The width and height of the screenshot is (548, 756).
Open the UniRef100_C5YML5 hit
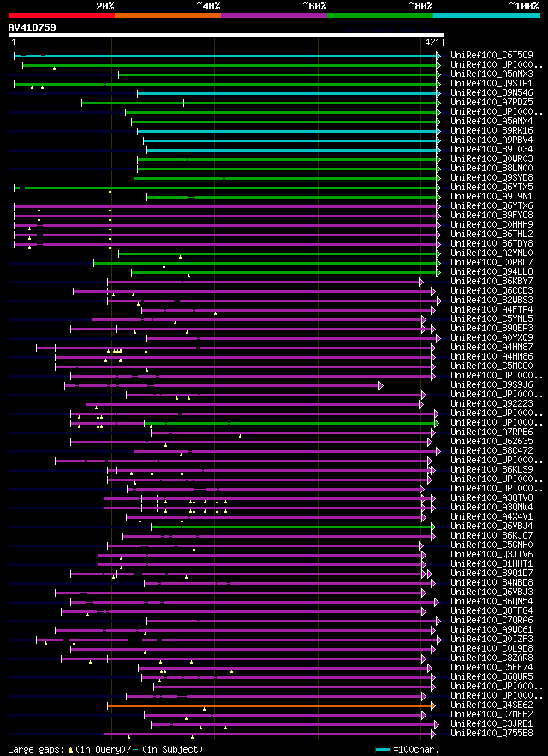492,319
